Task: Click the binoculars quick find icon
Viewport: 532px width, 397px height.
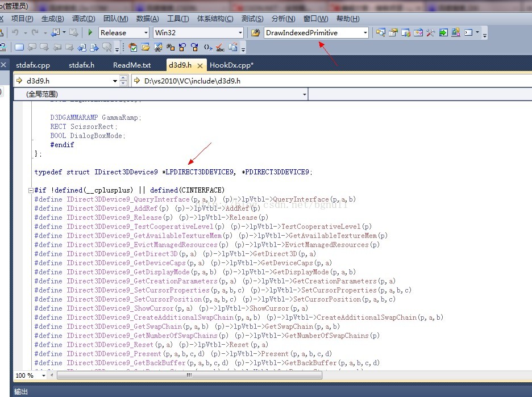Action: coord(158,48)
